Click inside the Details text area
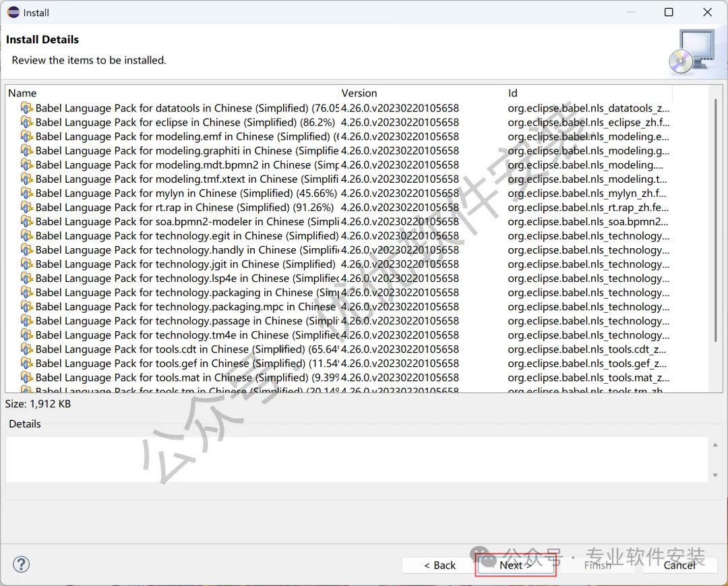The height and width of the screenshot is (586, 728). (357, 459)
